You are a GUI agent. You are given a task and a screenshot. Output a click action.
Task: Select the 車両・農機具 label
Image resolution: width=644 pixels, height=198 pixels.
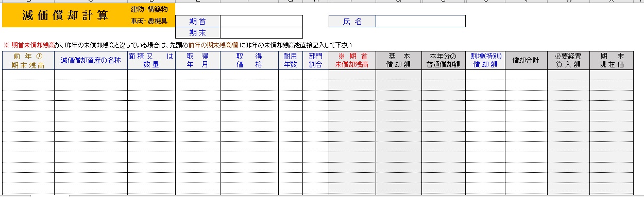(149, 22)
